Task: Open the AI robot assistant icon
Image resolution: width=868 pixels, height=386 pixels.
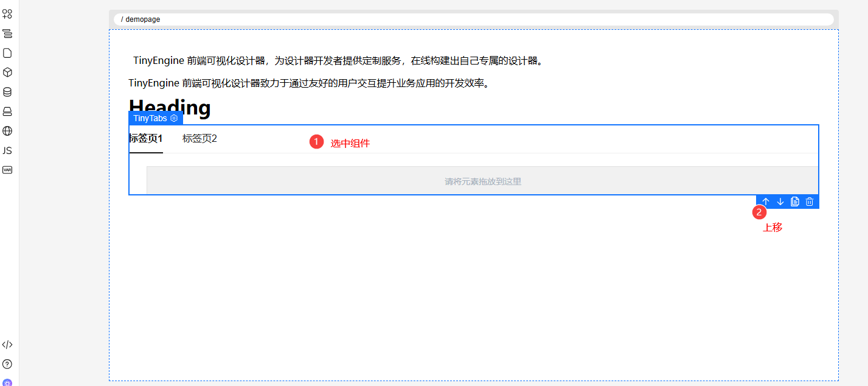Action: pos(7,382)
